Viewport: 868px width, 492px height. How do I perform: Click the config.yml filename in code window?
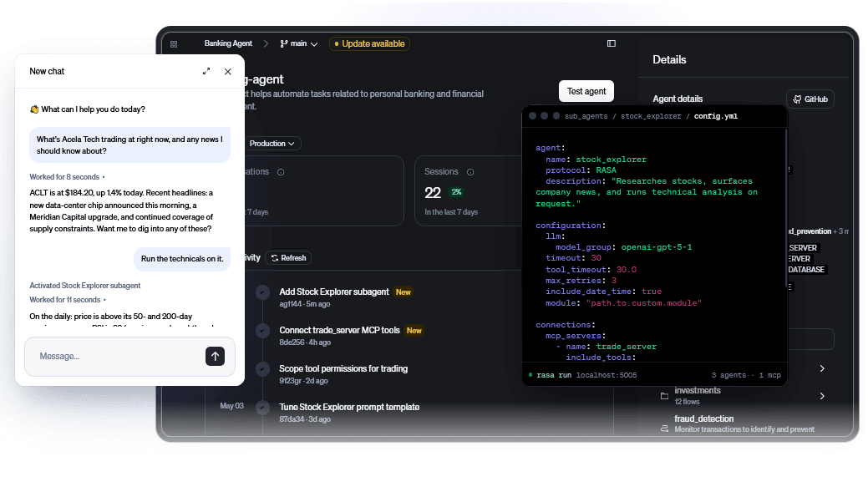716,116
